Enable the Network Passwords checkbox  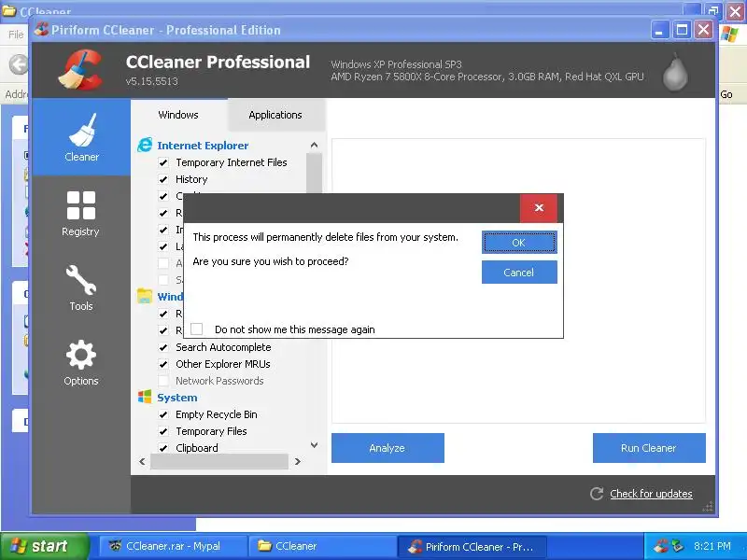[163, 381]
